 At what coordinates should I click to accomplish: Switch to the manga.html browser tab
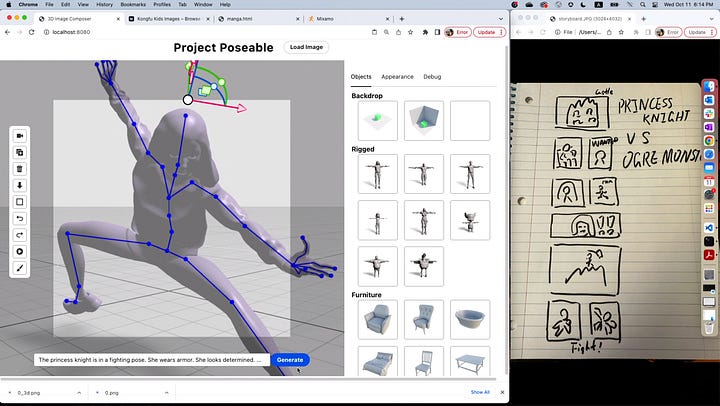pos(258,19)
